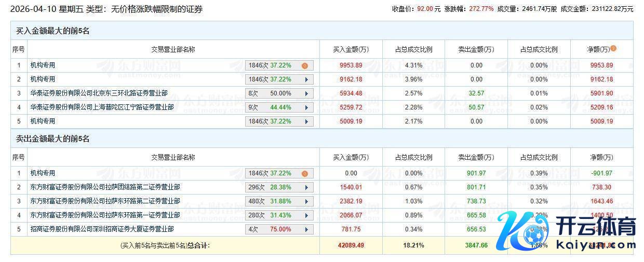Click the 买入金额(万) column header in buy table
Screen dimensions: 644x262
pyautogui.click(x=351, y=49)
